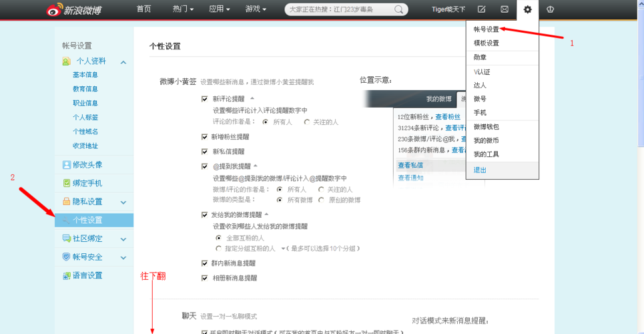Open 个人标签 in the sidebar

[85, 117]
